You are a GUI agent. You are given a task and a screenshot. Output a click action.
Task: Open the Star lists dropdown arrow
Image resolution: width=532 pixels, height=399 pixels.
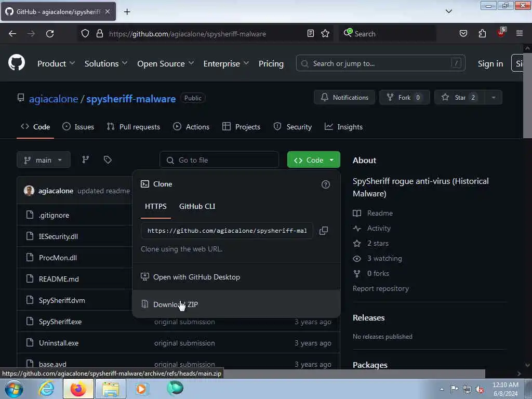(x=494, y=97)
